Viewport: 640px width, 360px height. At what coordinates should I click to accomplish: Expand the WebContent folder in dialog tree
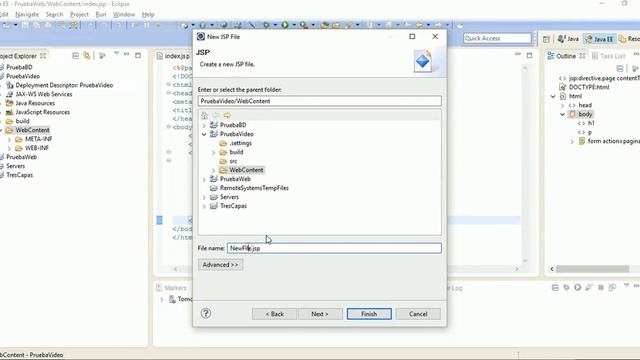pos(213,170)
